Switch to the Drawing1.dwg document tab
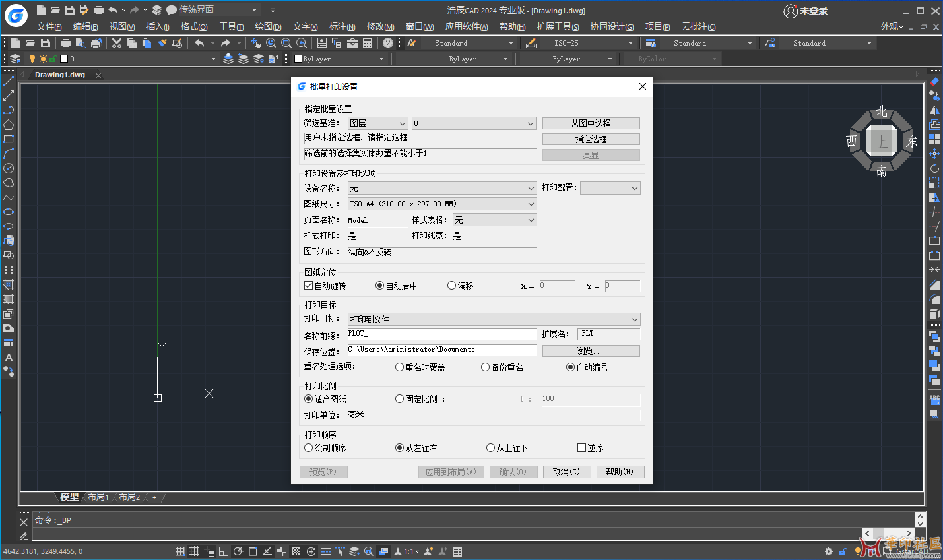The height and width of the screenshot is (560, 943). 60,75
